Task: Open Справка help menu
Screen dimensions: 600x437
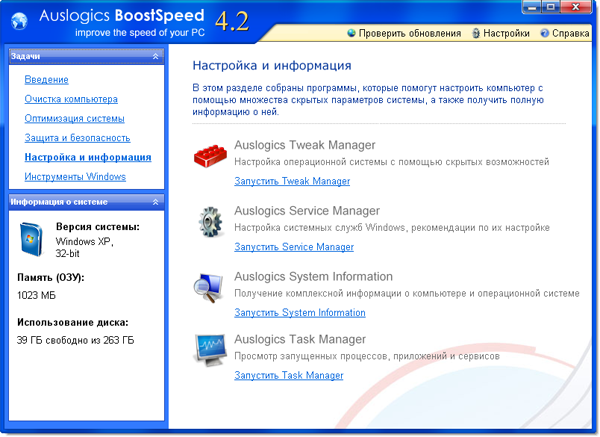Action: tap(570, 33)
